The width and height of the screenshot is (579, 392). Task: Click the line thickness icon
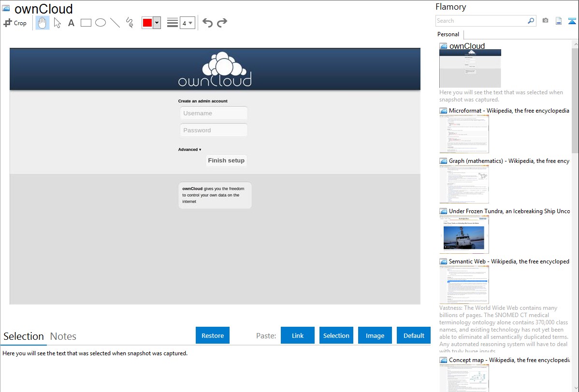[x=172, y=23]
